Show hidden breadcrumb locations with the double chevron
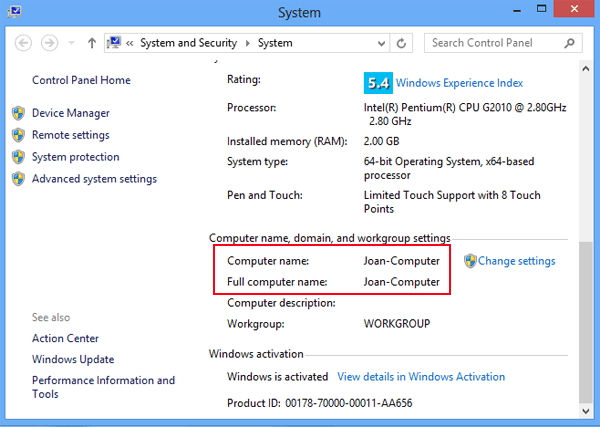This screenshot has width=600, height=427. coord(130,43)
